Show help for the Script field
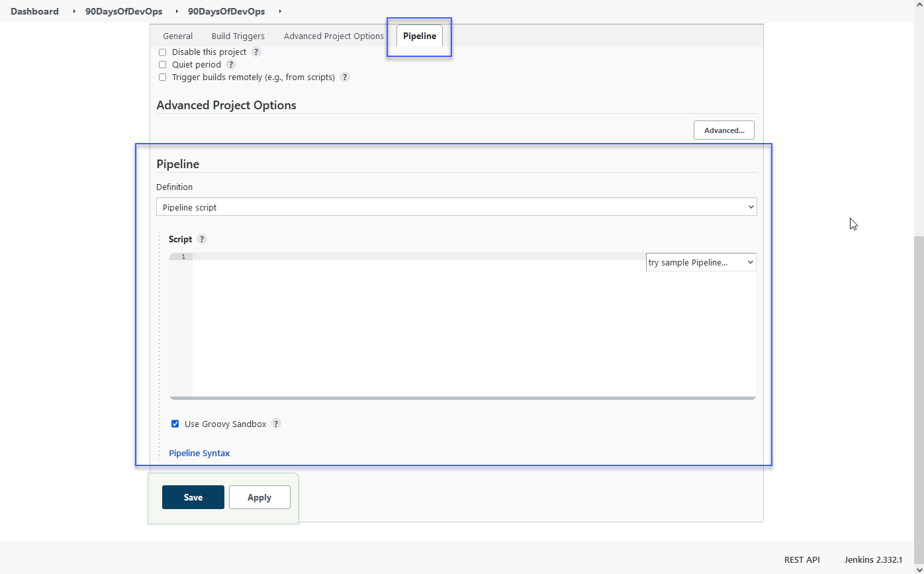 tap(202, 239)
